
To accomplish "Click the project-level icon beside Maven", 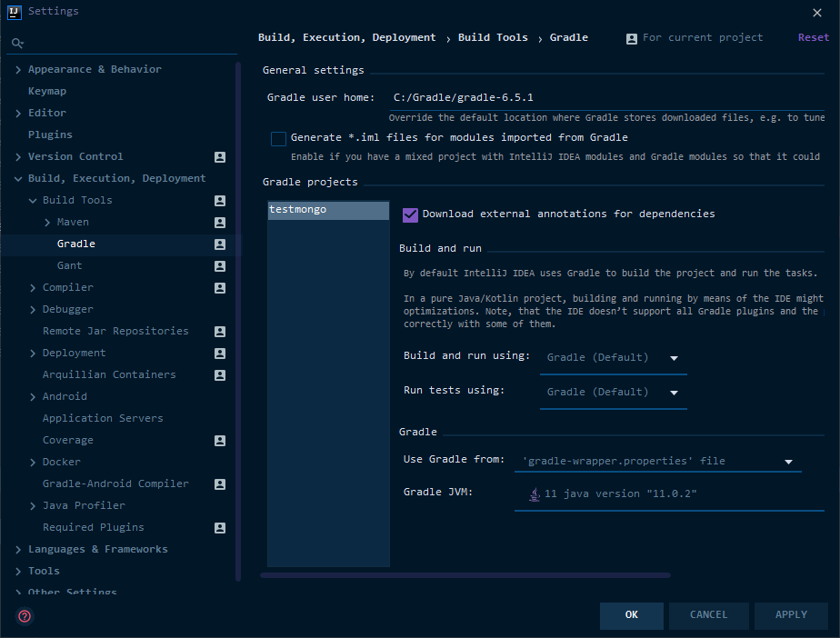I will 220,223.
